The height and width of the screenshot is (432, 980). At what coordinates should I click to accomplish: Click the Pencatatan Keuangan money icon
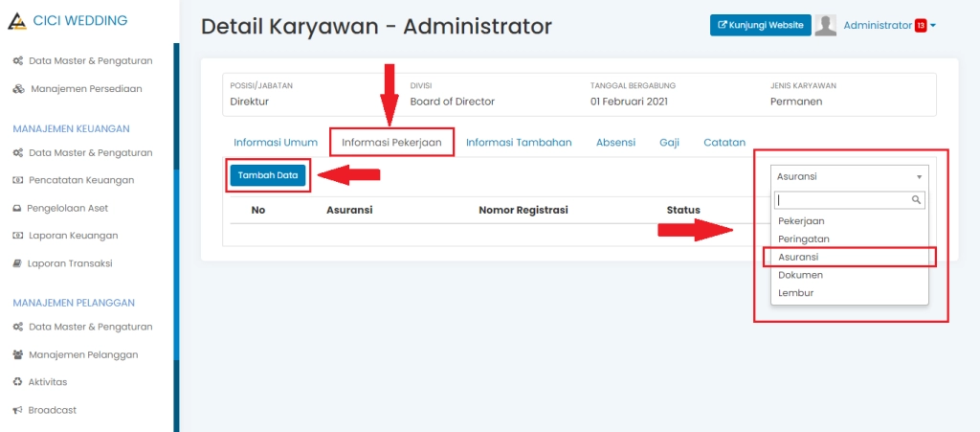click(x=17, y=180)
